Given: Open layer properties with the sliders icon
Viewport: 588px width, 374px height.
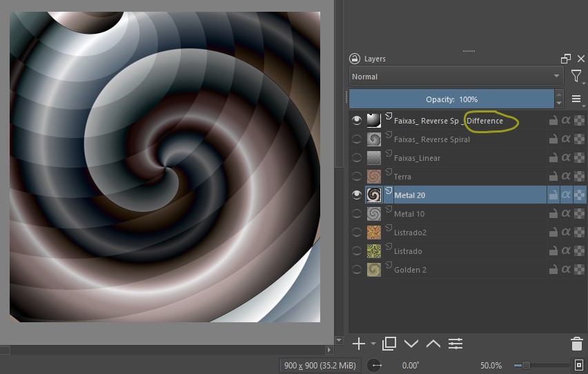Looking at the screenshot, I should tap(455, 344).
